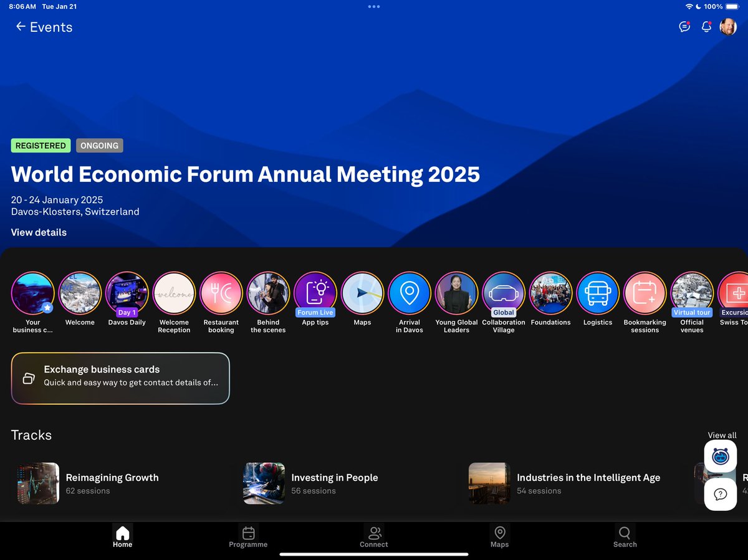748x560 pixels.
Task: Tap the three-dot multitasking control at top
Action: [374, 6]
